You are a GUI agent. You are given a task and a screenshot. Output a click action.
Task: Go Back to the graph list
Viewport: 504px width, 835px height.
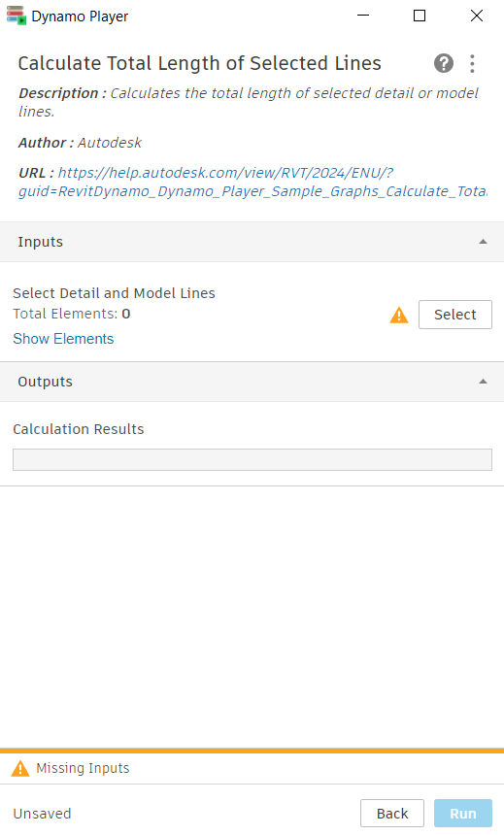[392, 814]
